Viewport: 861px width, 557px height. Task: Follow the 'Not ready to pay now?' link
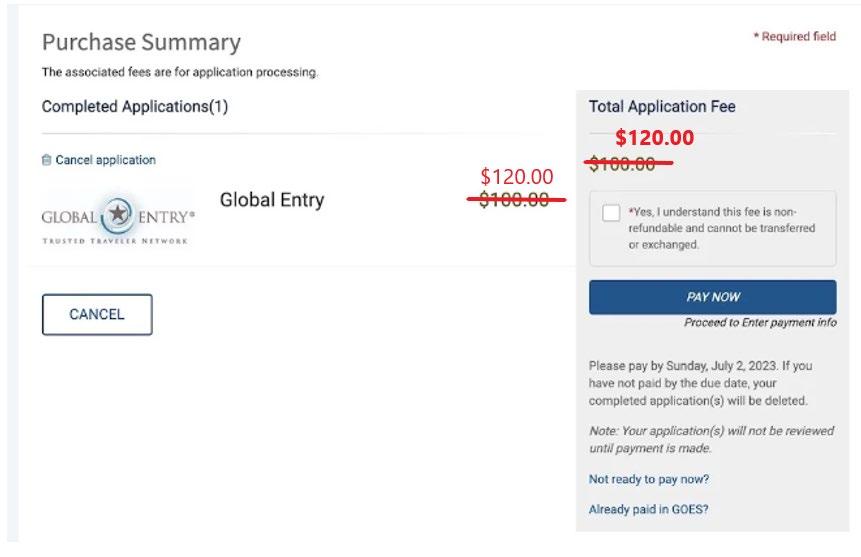click(648, 479)
